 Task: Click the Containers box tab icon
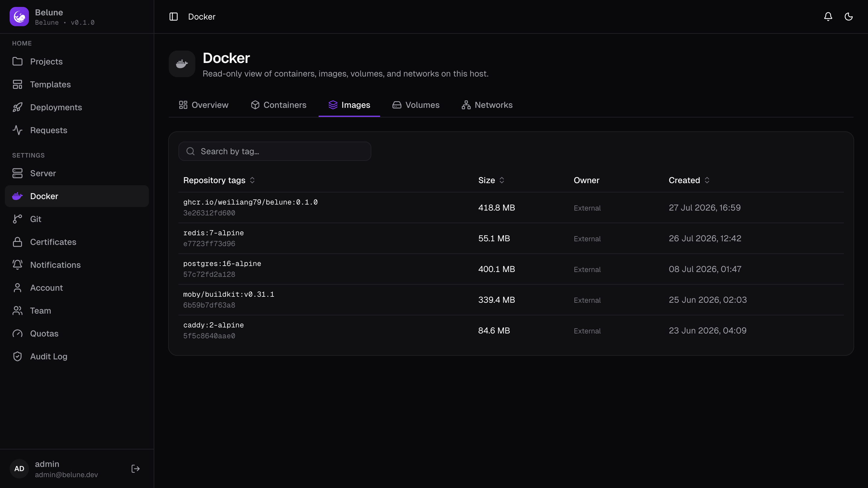click(x=255, y=105)
